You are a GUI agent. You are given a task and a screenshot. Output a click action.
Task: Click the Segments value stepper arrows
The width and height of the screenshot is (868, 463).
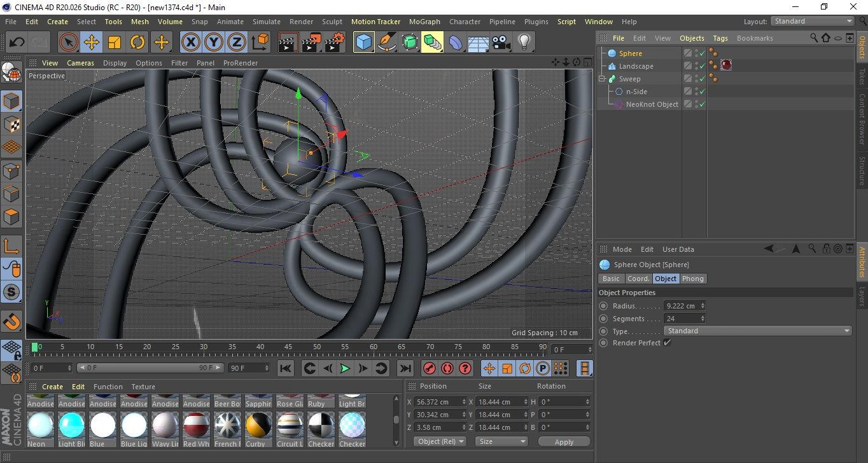click(703, 319)
